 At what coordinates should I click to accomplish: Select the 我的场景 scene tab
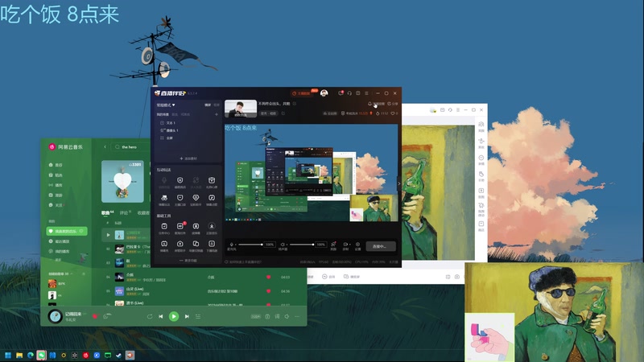tap(163, 114)
